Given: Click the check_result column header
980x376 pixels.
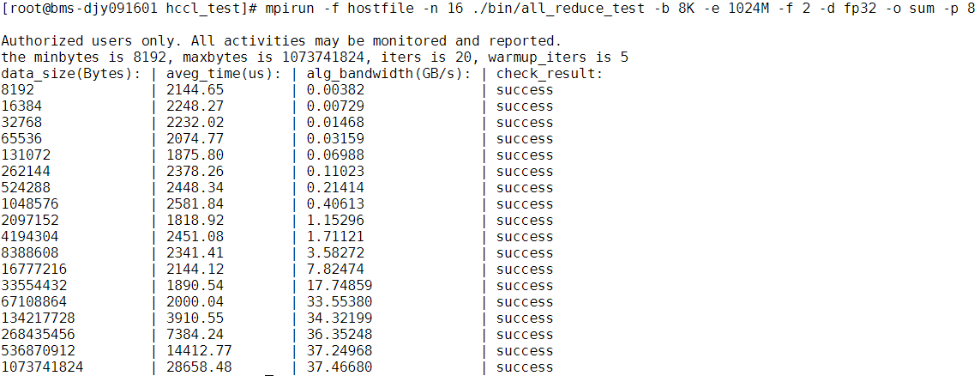Looking at the screenshot, I should 550,74.
